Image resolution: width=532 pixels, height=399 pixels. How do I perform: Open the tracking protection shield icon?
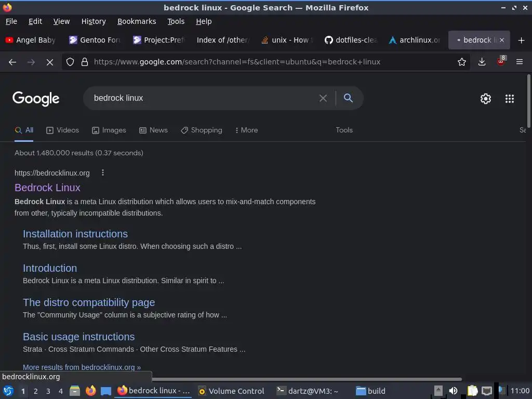tap(70, 62)
